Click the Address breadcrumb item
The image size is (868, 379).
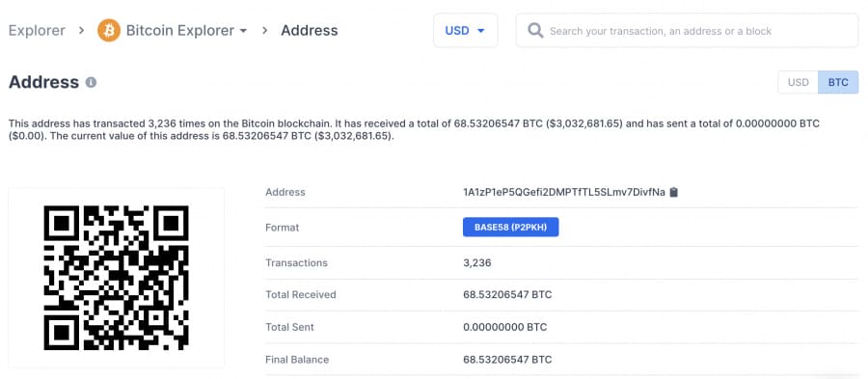[x=310, y=31]
